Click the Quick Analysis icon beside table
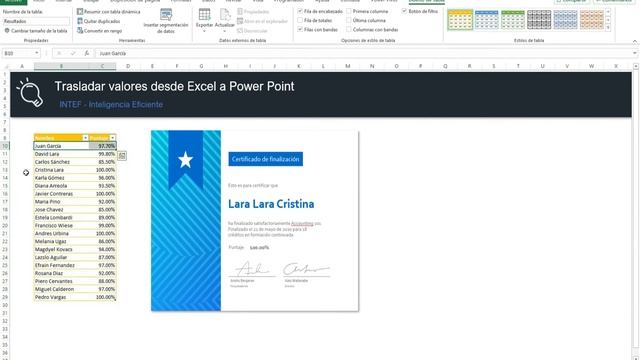 [122, 156]
